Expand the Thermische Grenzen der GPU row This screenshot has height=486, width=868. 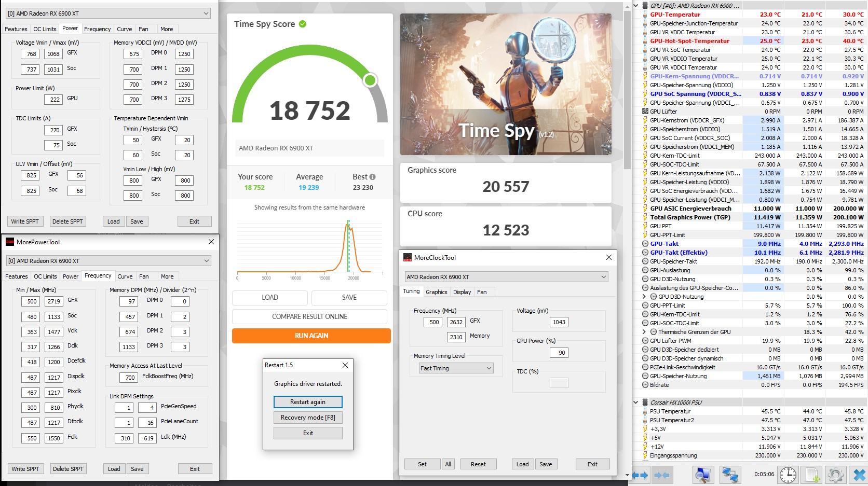(644, 332)
